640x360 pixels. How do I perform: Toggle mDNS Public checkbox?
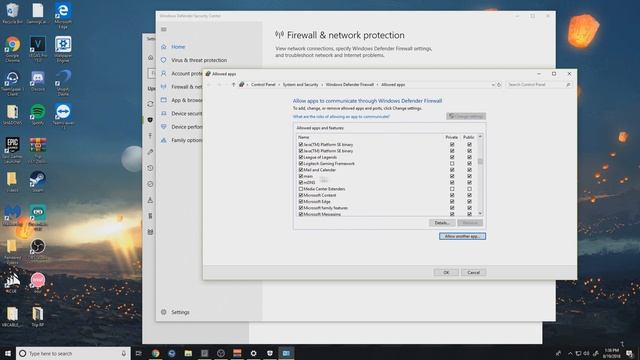click(x=469, y=182)
